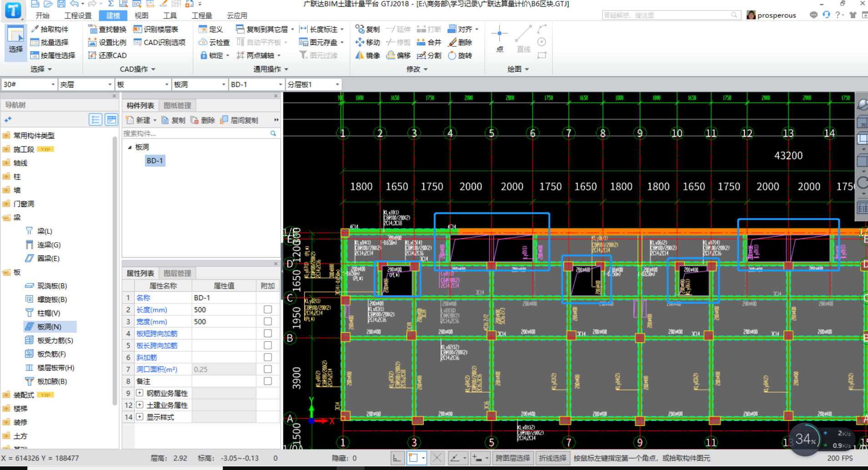Select the 偏移 offset tool
This screenshot has width=868, height=470.
[398, 56]
